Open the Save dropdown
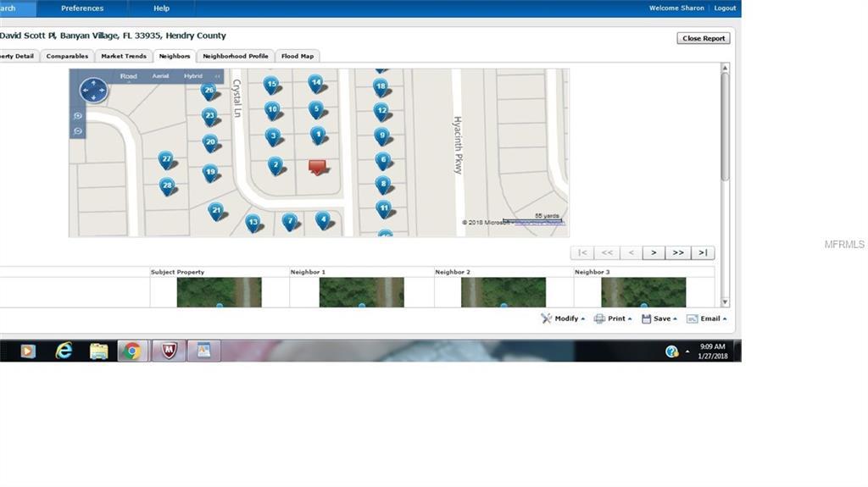This screenshot has height=487, width=868. coord(659,318)
